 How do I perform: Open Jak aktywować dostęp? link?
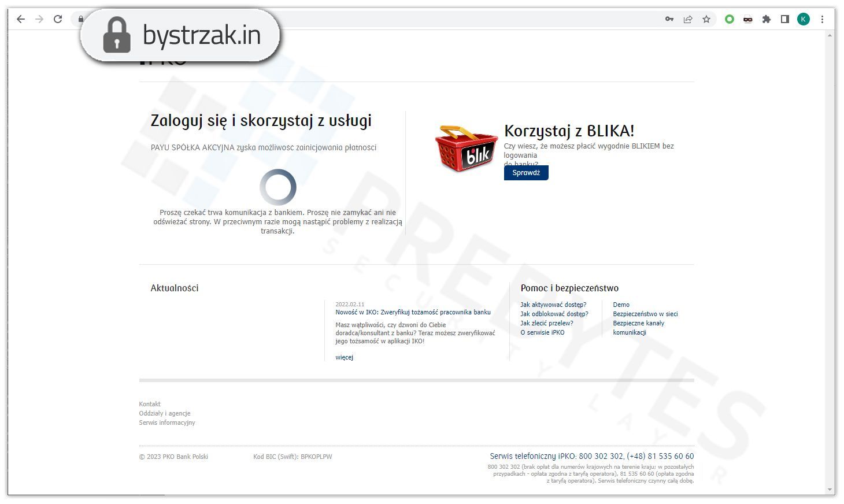coord(553,305)
